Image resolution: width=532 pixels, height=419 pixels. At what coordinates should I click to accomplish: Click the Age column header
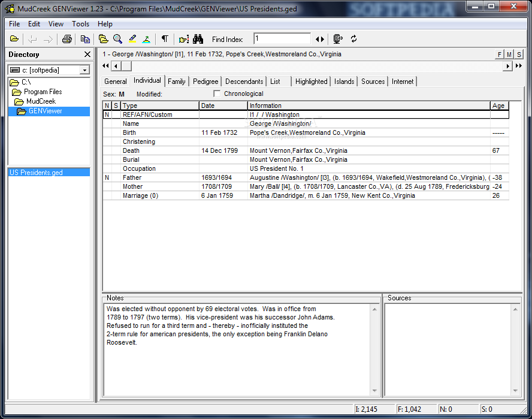(500, 105)
